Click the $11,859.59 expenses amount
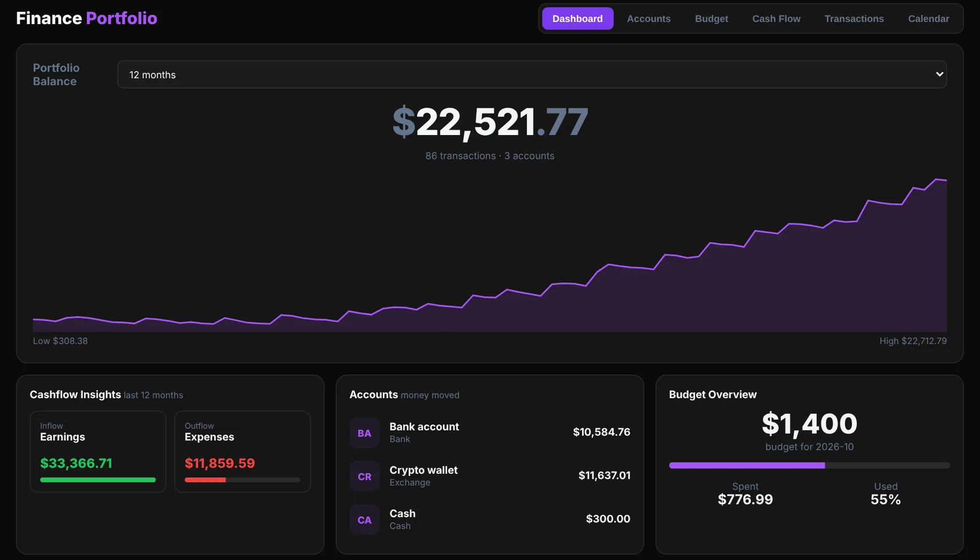 220,463
